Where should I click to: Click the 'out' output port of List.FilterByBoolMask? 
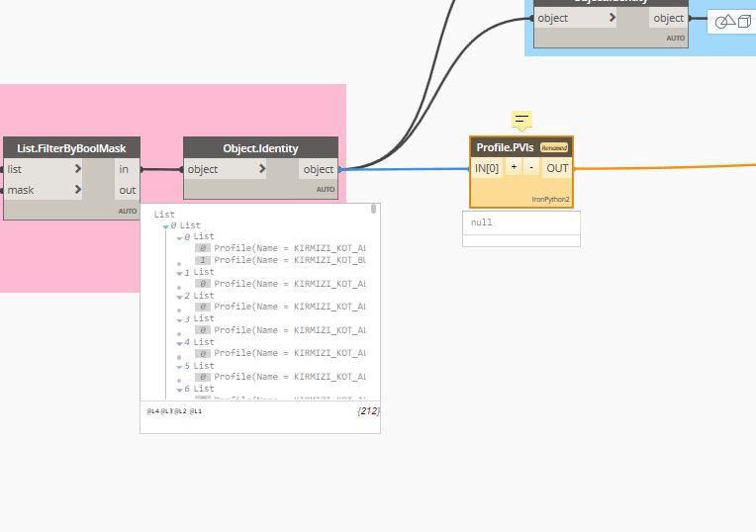click(x=127, y=190)
